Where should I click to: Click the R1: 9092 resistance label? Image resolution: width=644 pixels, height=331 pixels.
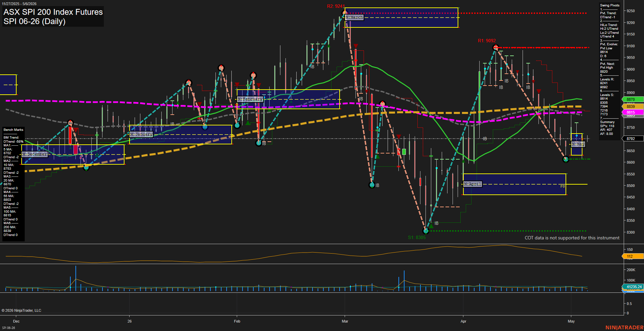pyautogui.click(x=487, y=41)
